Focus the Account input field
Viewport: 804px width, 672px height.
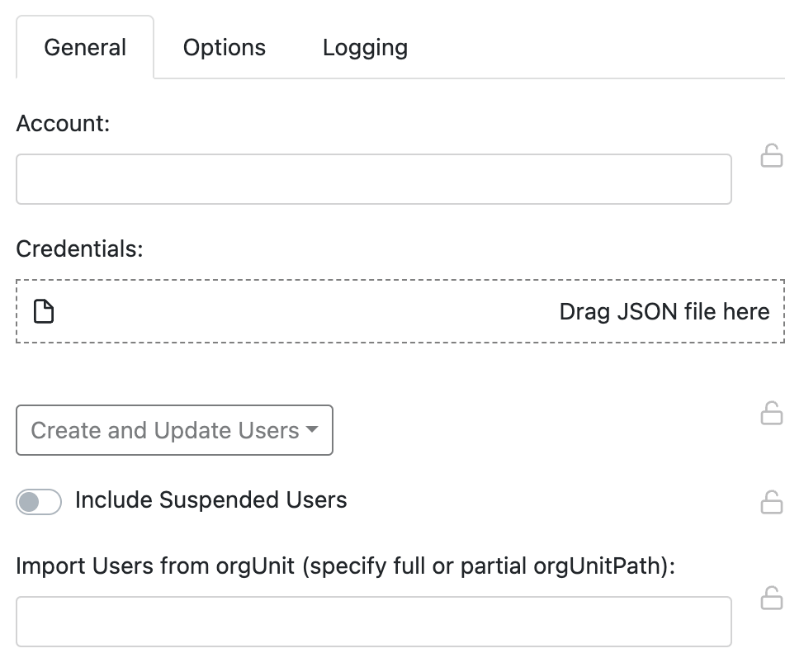(x=374, y=178)
